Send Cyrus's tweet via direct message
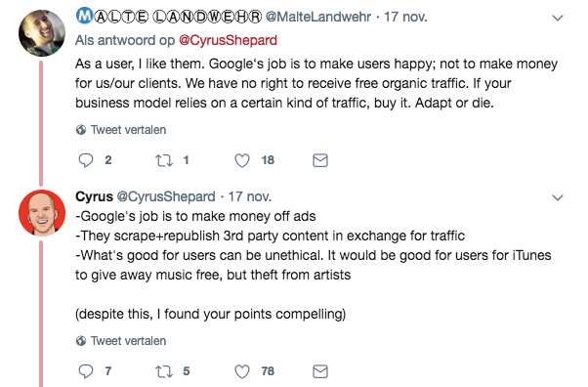 pyautogui.click(x=320, y=371)
